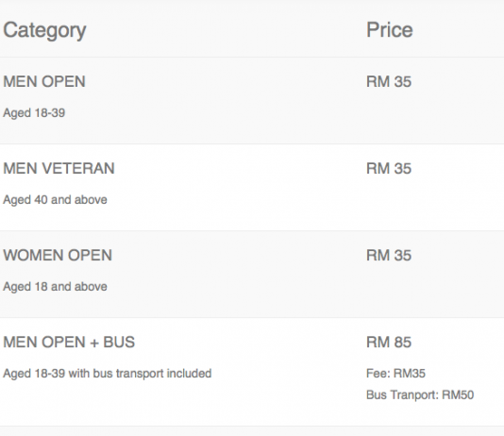504x436 pixels.
Task: Click the MEN VETERAN price RM 35
Action: (x=389, y=168)
